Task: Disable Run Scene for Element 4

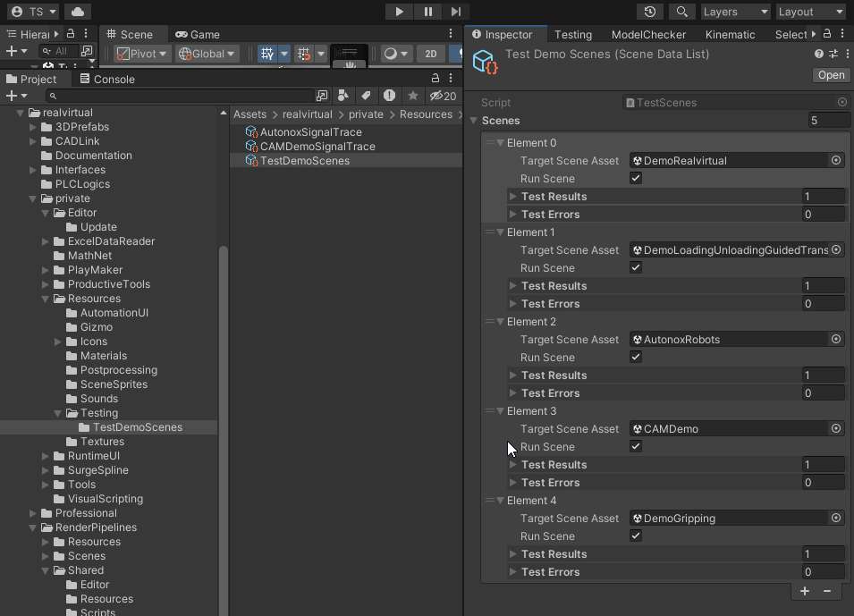Action: tap(636, 536)
